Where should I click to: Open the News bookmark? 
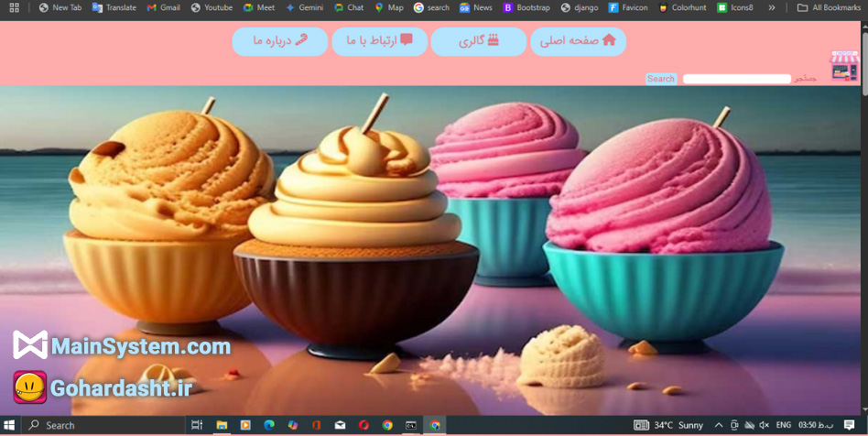pyautogui.click(x=476, y=7)
